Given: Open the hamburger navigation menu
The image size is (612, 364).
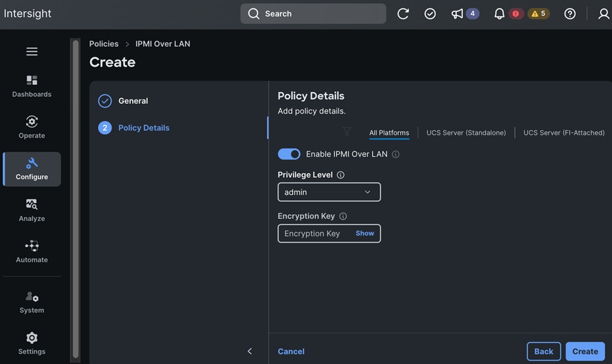Looking at the screenshot, I should (x=31, y=52).
